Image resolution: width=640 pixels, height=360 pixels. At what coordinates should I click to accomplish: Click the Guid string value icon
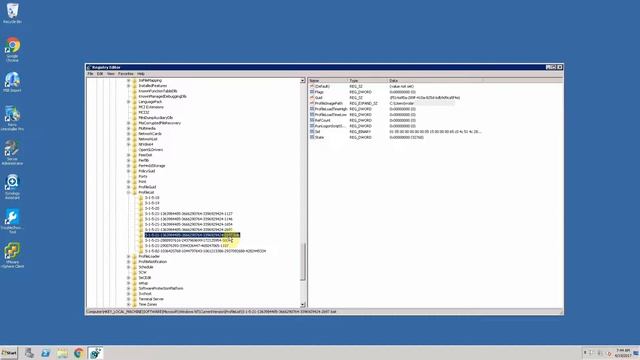point(312,98)
